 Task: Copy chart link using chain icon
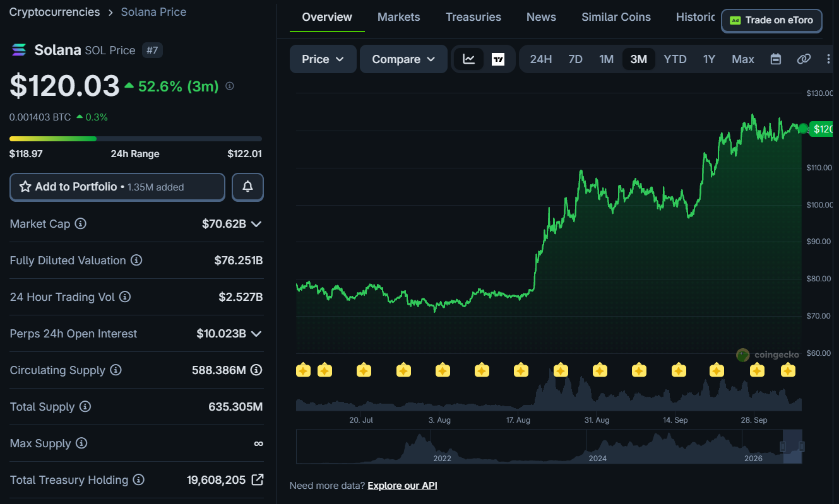tap(804, 59)
